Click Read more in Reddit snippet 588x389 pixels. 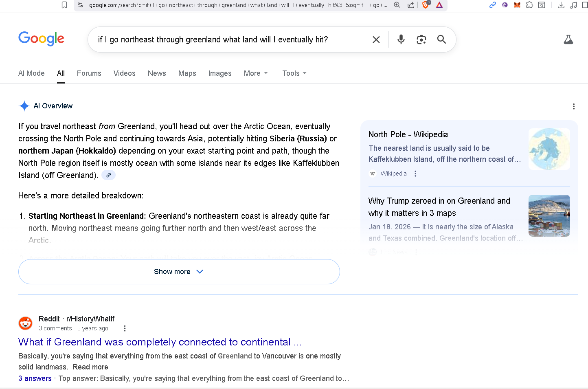coord(90,367)
